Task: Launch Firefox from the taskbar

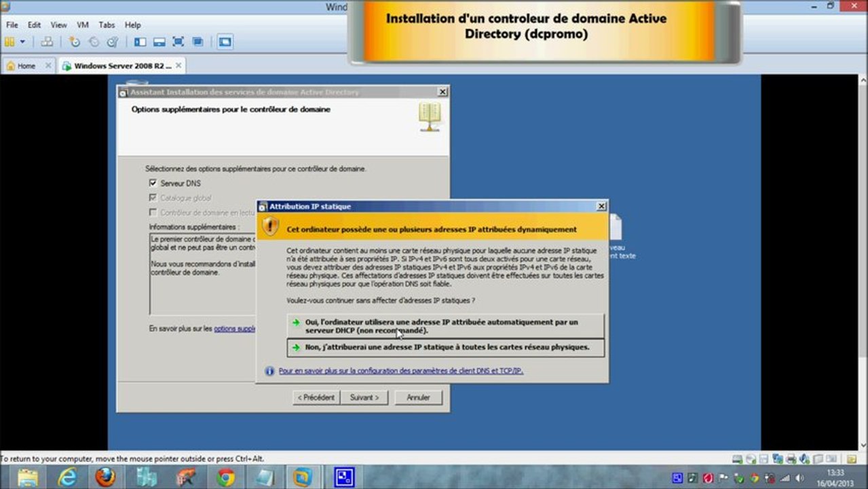Action: click(105, 477)
